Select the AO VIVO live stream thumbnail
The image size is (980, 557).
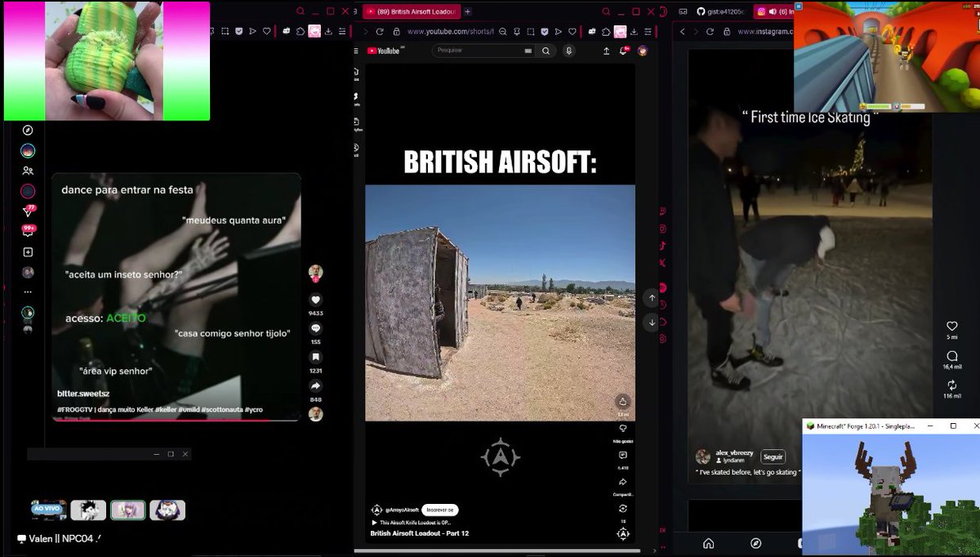[x=49, y=510]
